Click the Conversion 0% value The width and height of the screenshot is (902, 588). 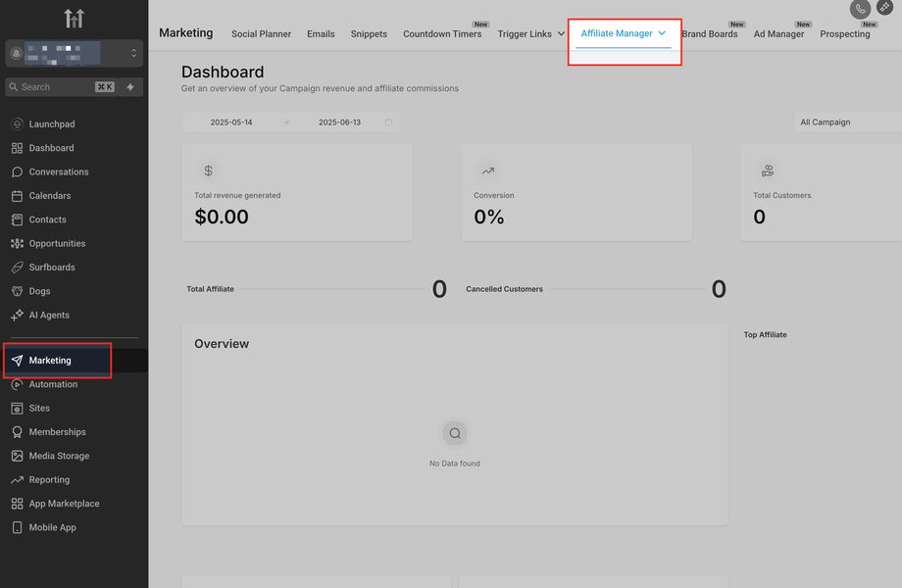tap(489, 217)
